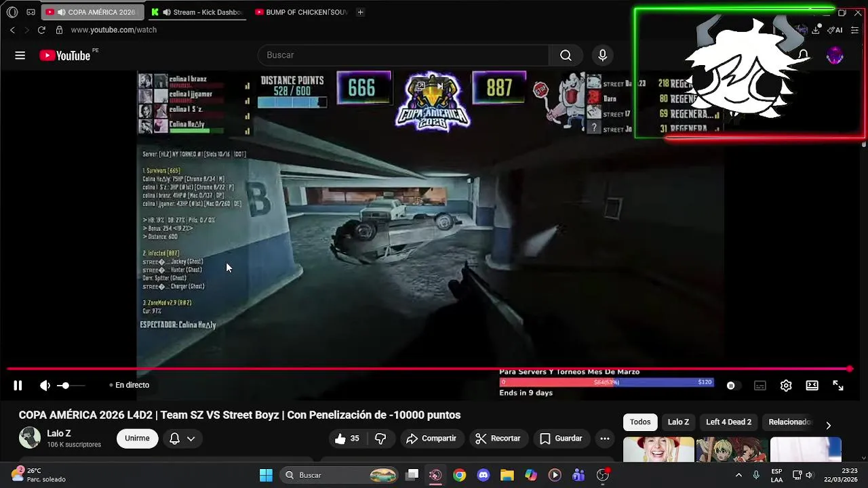Screen dimensions: 868x488
Task: Switch to COPA AMÉRICA 2026 browser tab
Action: 92,12
